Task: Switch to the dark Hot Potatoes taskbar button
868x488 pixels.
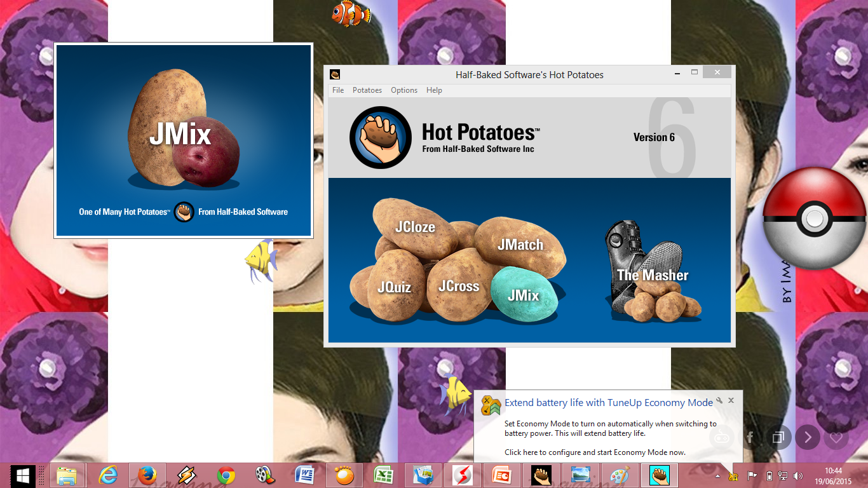Action: click(x=541, y=475)
